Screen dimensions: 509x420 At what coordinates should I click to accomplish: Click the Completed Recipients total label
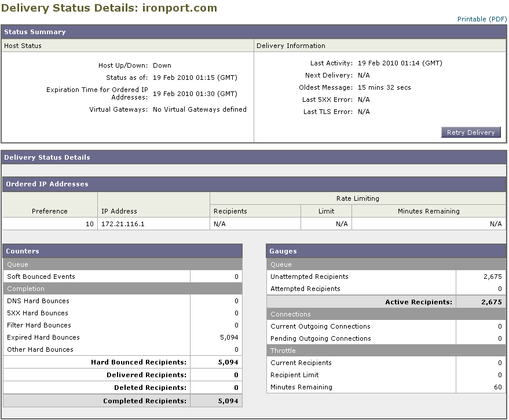tap(145, 401)
